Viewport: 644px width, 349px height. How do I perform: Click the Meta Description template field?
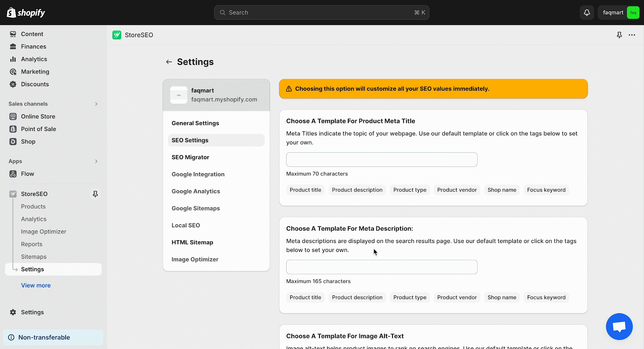pyautogui.click(x=382, y=267)
